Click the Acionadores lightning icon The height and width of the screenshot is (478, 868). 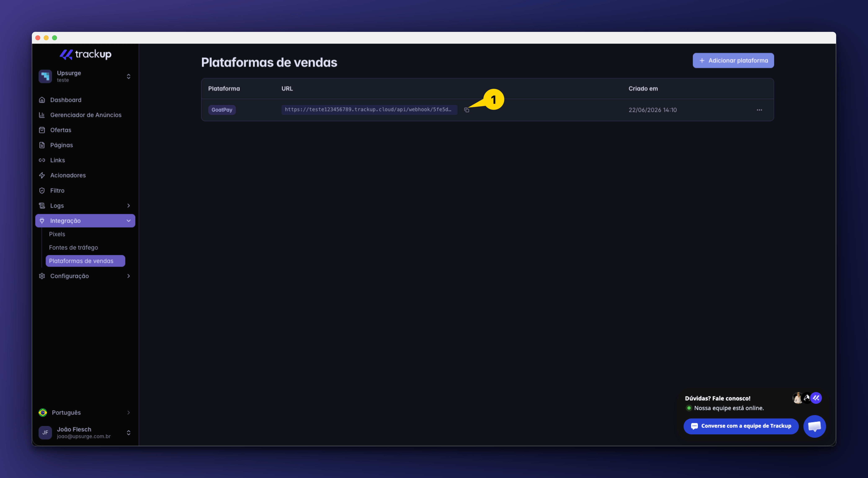point(42,175)
